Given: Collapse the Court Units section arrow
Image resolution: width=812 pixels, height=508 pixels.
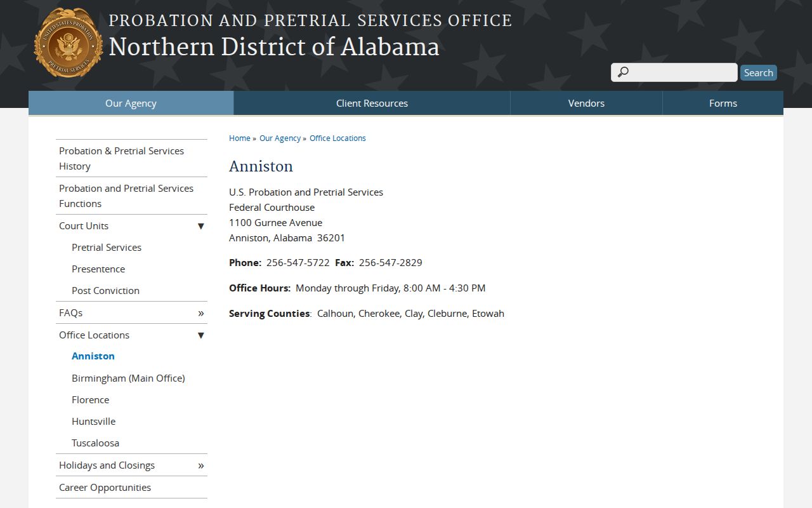Looking at the screenshot, I should [x=200, y=226].
